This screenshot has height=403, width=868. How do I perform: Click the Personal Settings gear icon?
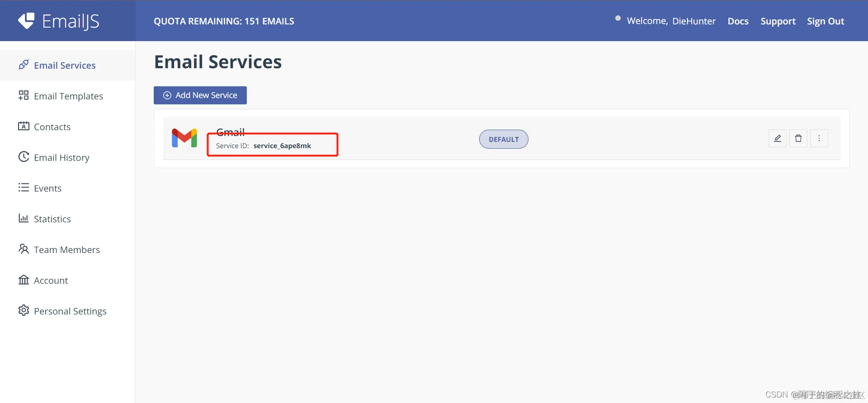(x=24, y=310)
